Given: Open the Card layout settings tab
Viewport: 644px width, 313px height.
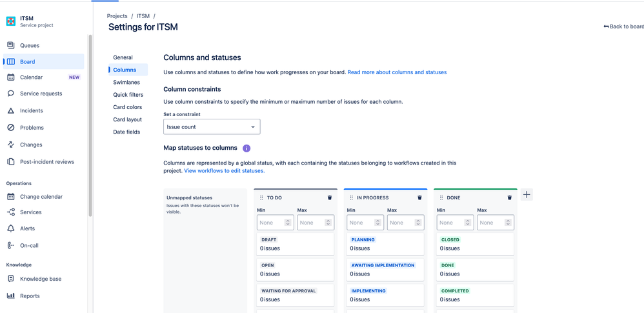Looking at the screenshot, I should click(x=128, y=119).
